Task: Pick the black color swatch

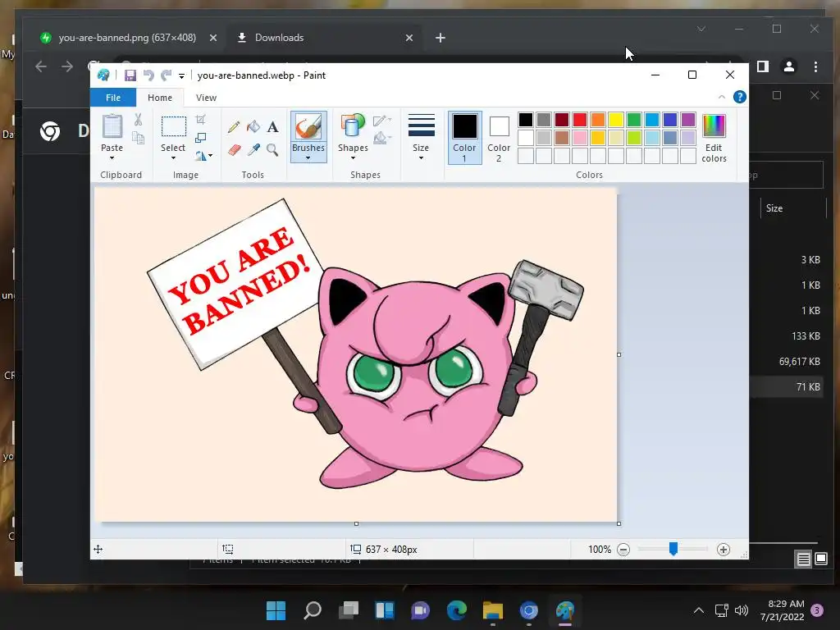Action: [526, 120]
